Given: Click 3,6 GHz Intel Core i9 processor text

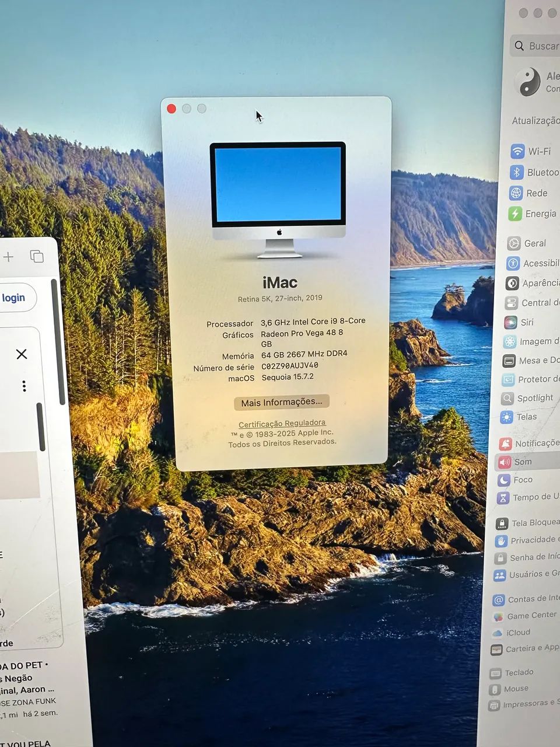Looking at the screenshot, I should 313,322.
